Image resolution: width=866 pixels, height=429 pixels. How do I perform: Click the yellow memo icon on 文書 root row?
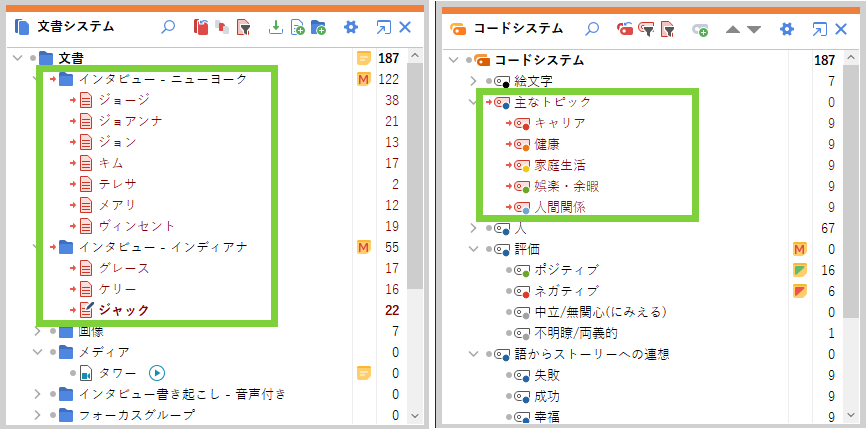click(x=363, y=58)
